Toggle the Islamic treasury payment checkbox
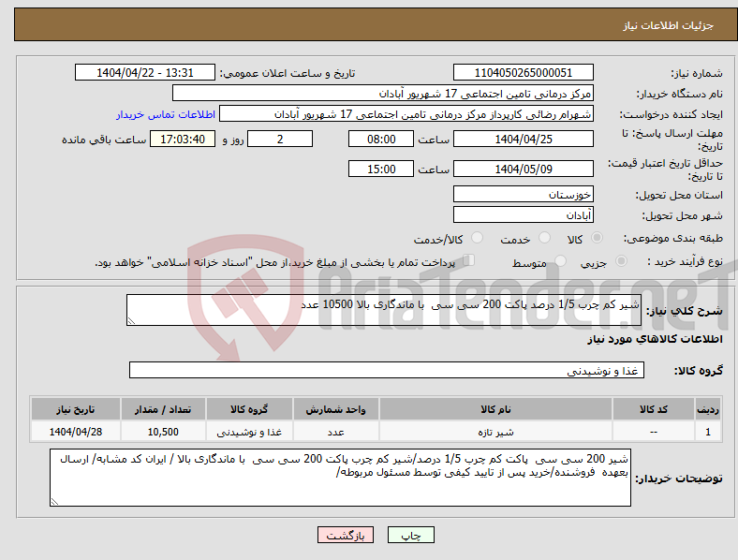This screenshot has width=738, height=560. coord(469,260)
